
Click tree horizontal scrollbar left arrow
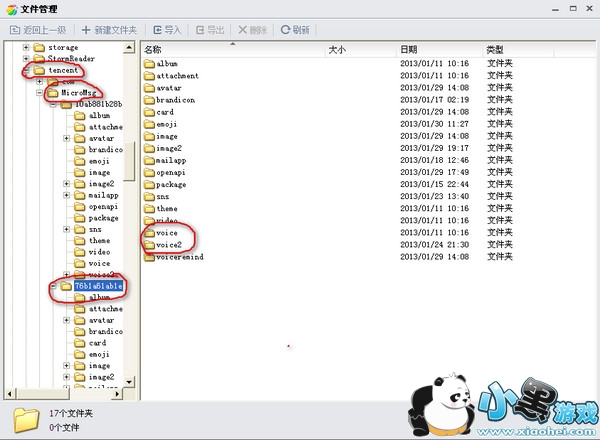(x=10, y=394)
